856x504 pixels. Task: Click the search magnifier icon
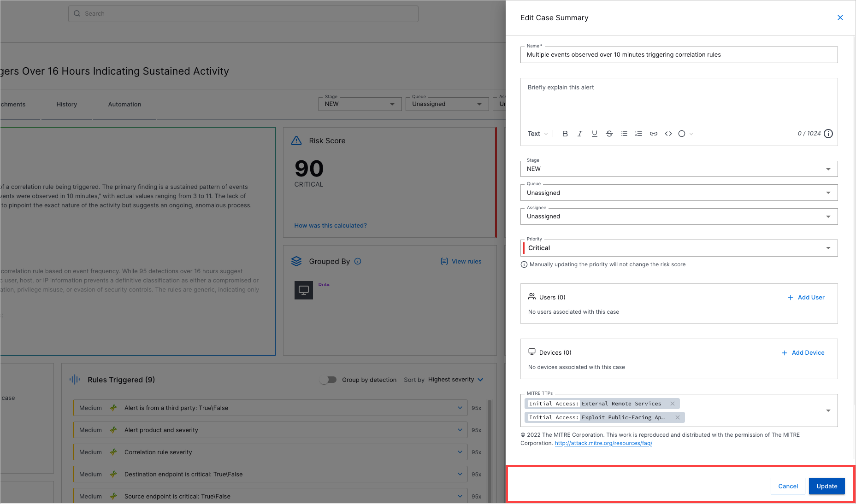tap(77, 13)
